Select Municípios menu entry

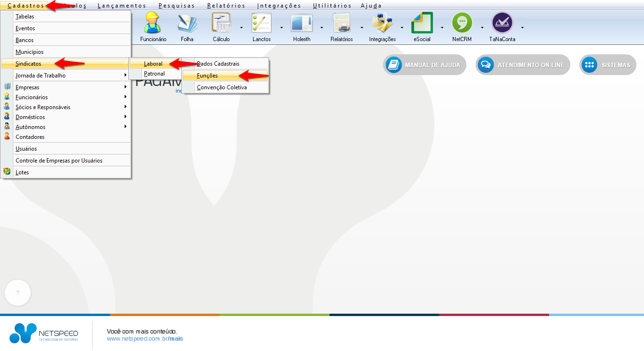click(x=66, y=52)
